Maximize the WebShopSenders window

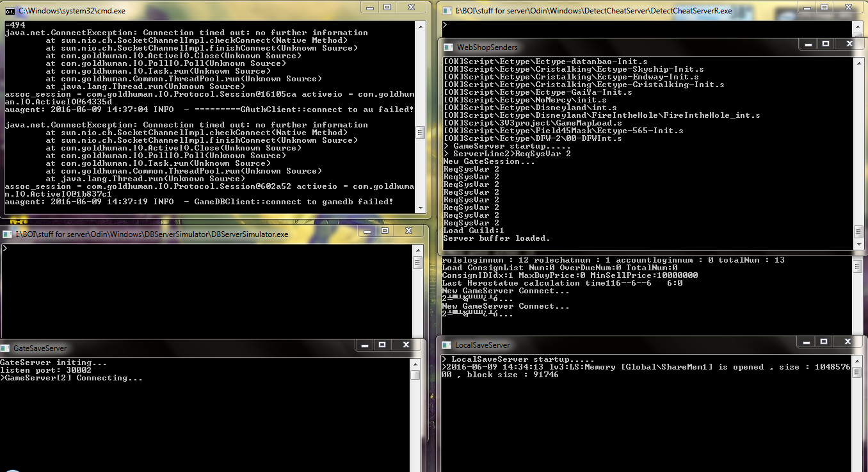(x=825, y=44)
